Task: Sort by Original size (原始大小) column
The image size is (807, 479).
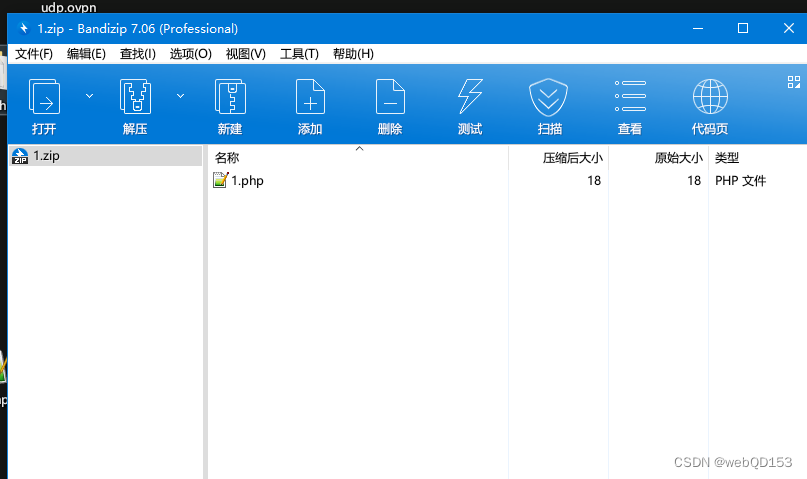Action: 659,158
